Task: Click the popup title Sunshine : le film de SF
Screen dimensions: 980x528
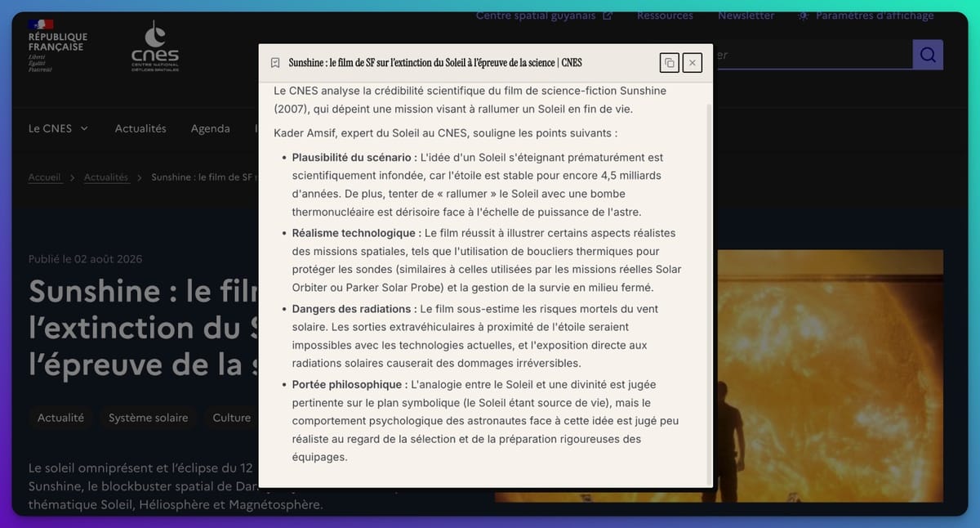Action: click(435, 63)
